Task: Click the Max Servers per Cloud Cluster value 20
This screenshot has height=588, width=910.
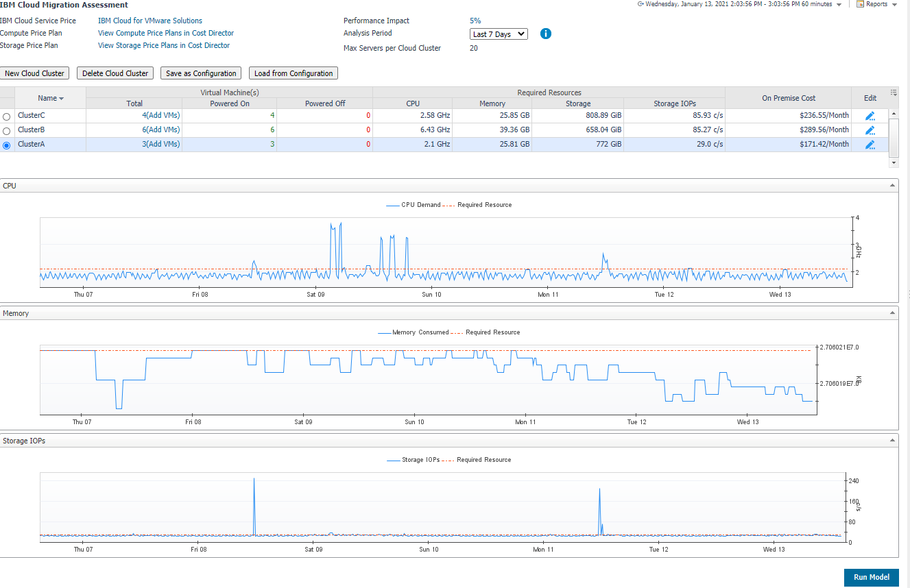Action: click(x=474, y=48)
